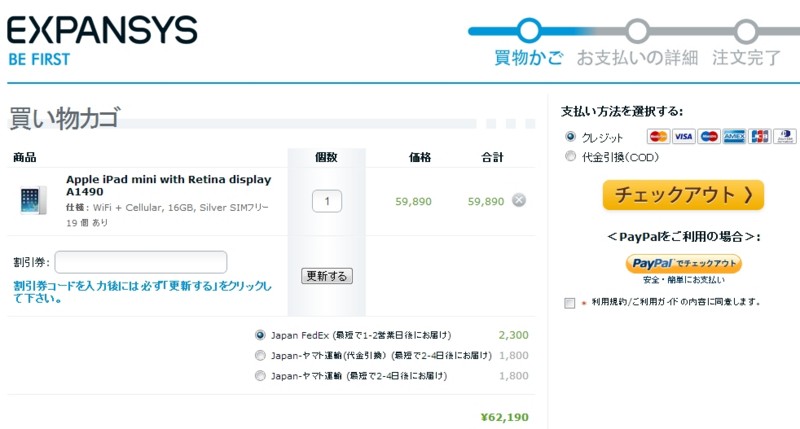Click the 注文完了 progress step circle
The height and width of the screenshot is (429, 800).
click(x=746, y=31)
